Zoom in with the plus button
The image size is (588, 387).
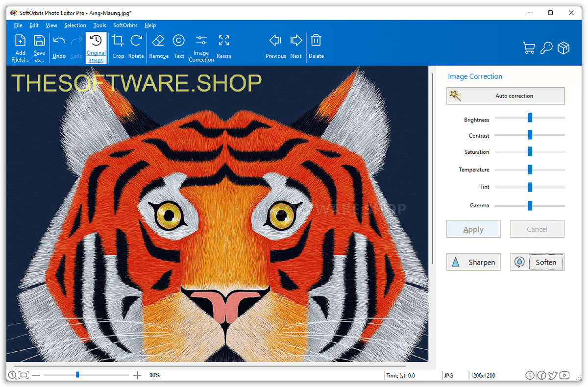coord(137,375)
